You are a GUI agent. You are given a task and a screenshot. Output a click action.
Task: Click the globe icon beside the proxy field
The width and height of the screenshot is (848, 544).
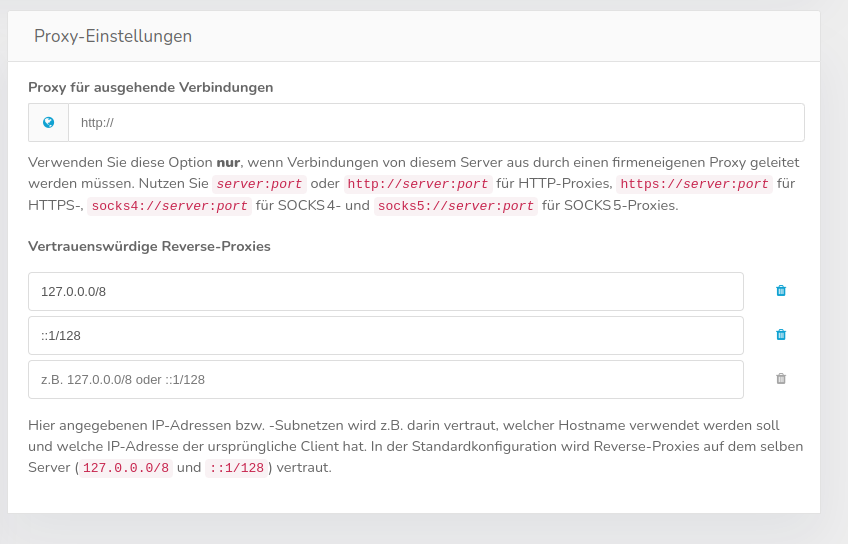(48, 123)
